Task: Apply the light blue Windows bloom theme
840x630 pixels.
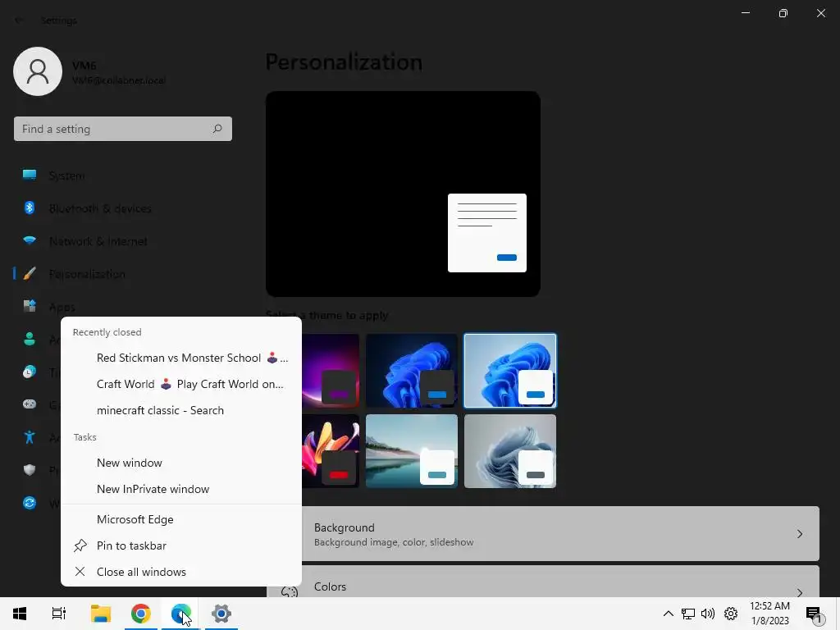Action: pyautogui.click(x=510, y=371)
